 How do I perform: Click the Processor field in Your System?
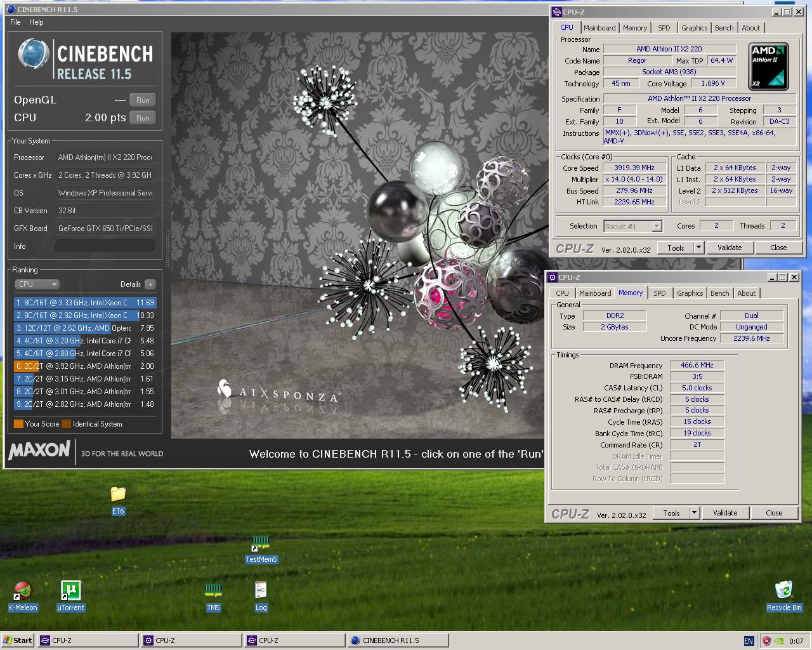105,157
